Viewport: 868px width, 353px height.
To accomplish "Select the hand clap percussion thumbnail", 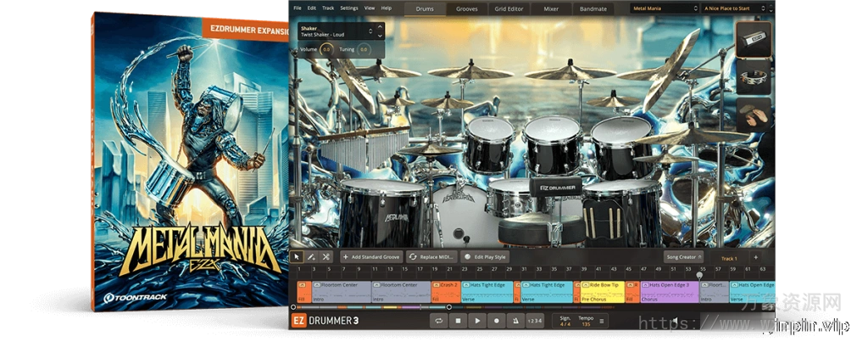I will (x=754, y=115).
